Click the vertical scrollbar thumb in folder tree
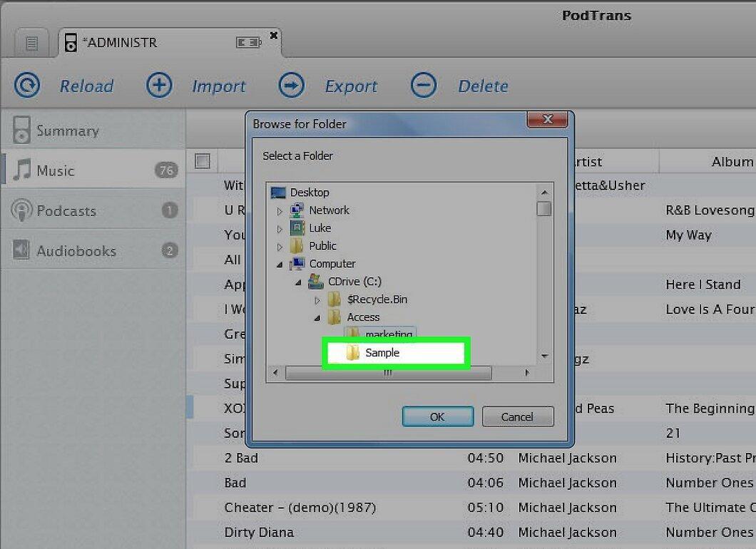756x549 pixels. (544, 209)
